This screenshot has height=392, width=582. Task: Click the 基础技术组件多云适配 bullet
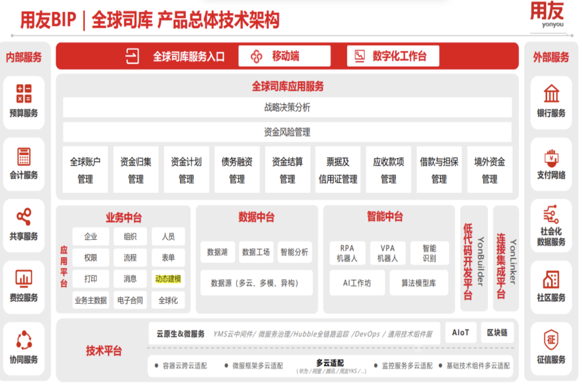pos(474,366)
